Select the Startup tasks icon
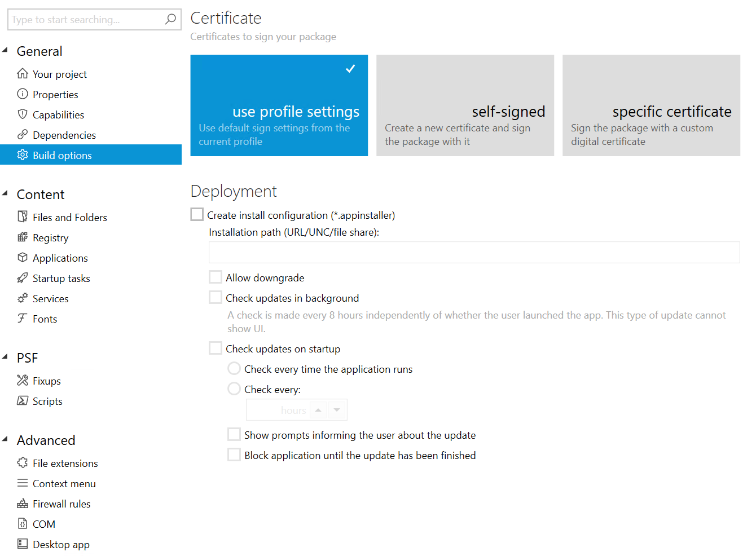This screenshot has height=556, width=756. (22, 278)
